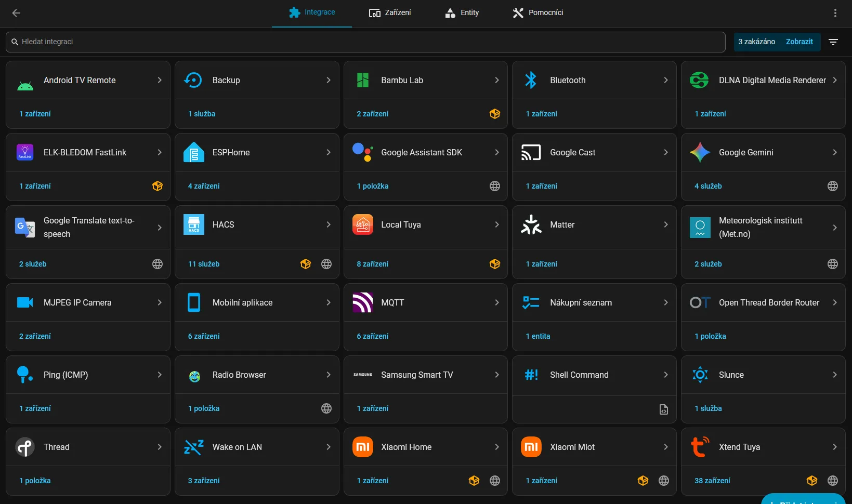The image size is (852, 504).
Task: Click the MJPEG IP Camera icon
Action: coord(25,302)
